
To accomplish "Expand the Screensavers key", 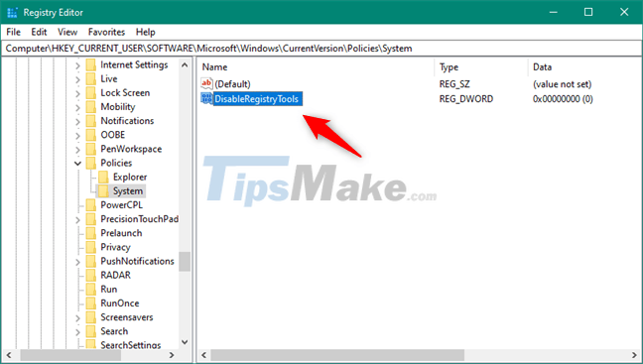I will (78, 317).
